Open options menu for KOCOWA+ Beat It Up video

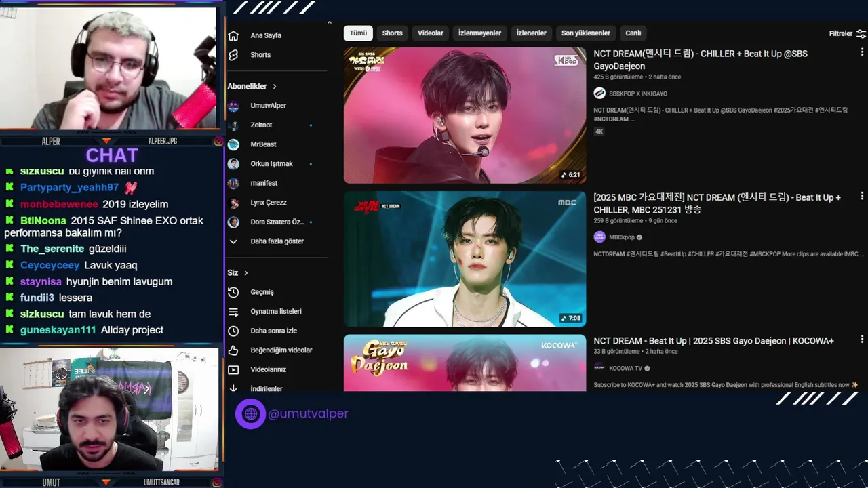[x=862, y=340]
